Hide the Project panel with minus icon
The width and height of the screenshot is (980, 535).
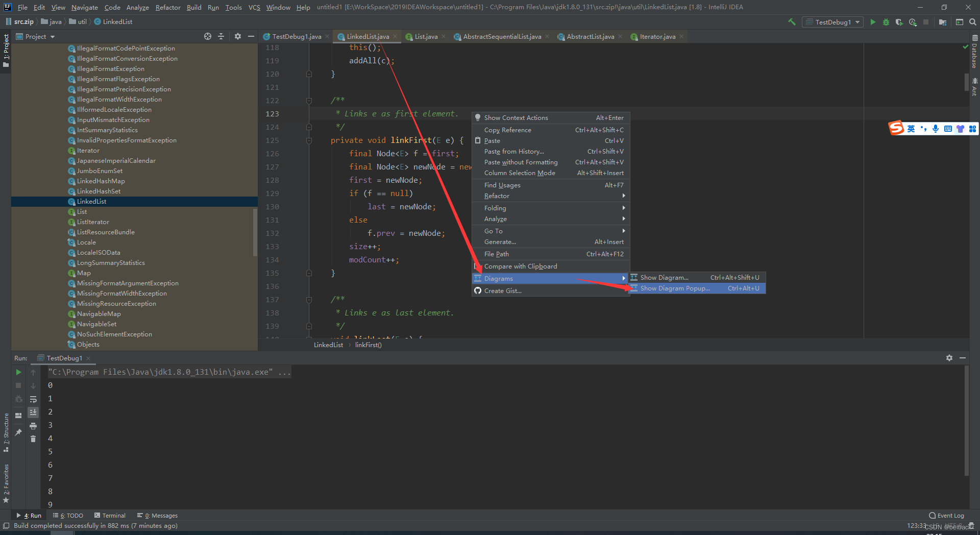[251, 36]
